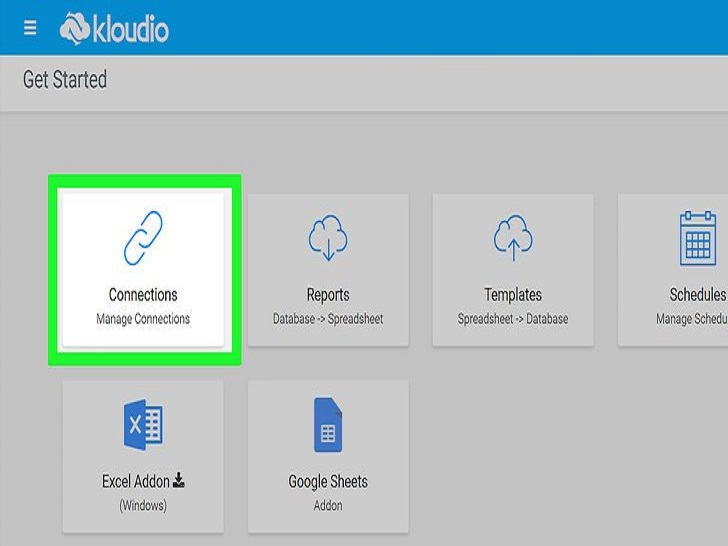The width and height of the screenshot is (728, 546).
Task: Click the Excel Addon icon
Action: [143, 425]
